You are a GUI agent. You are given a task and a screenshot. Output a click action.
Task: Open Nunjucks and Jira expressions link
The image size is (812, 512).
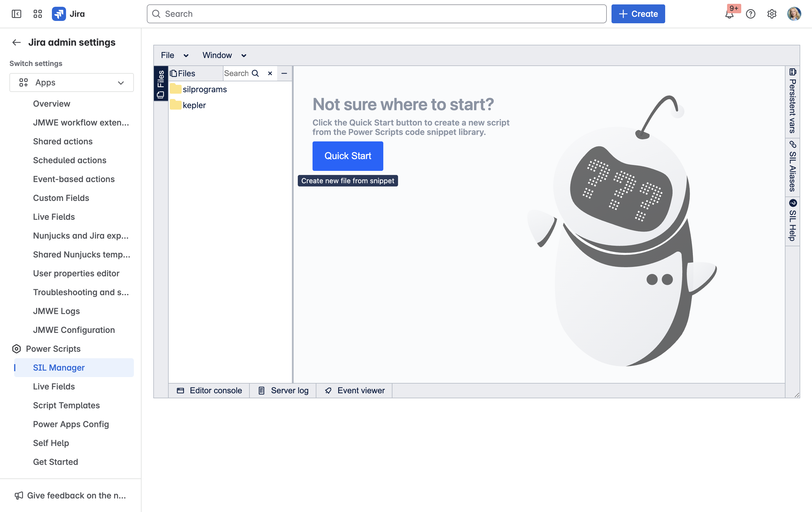[80, 236]
